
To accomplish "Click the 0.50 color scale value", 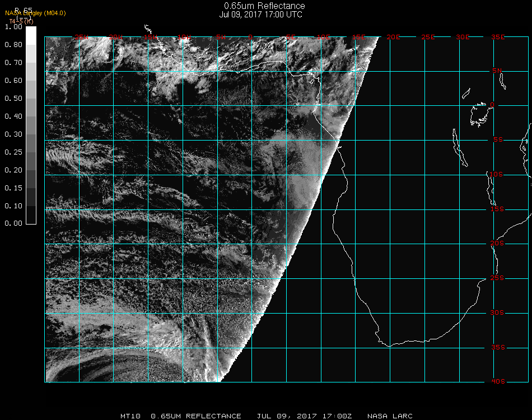I will coord(13,99).
